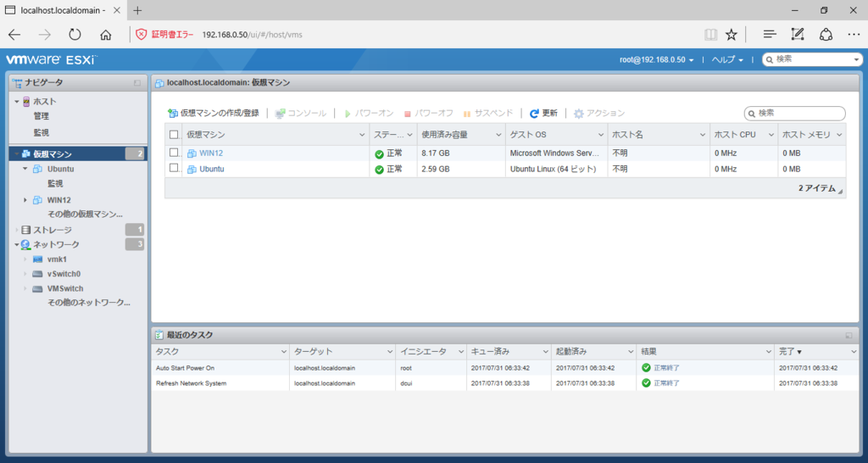
Task: Expand the vSwitch0 tree node
Action: (25, 274)
